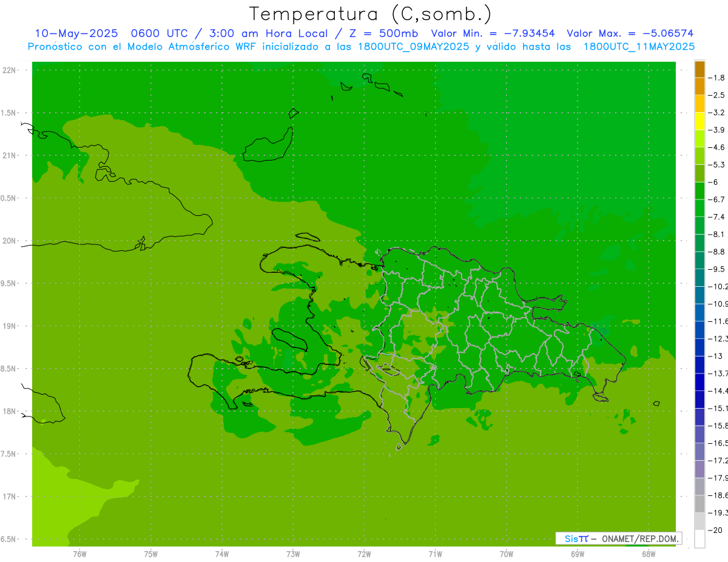Click the '70W' longitude label
The height and width of the screenshot is (562, 728).
pyautogui.click(x=507, y=554)
